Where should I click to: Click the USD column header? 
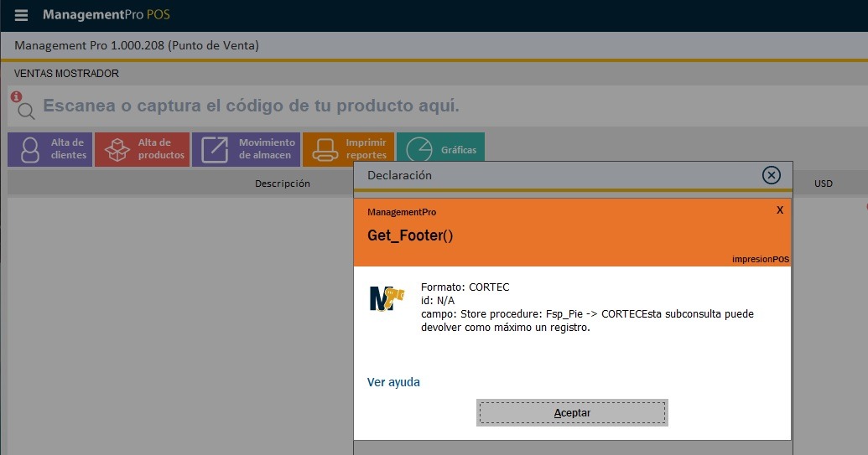coord(824,184)
